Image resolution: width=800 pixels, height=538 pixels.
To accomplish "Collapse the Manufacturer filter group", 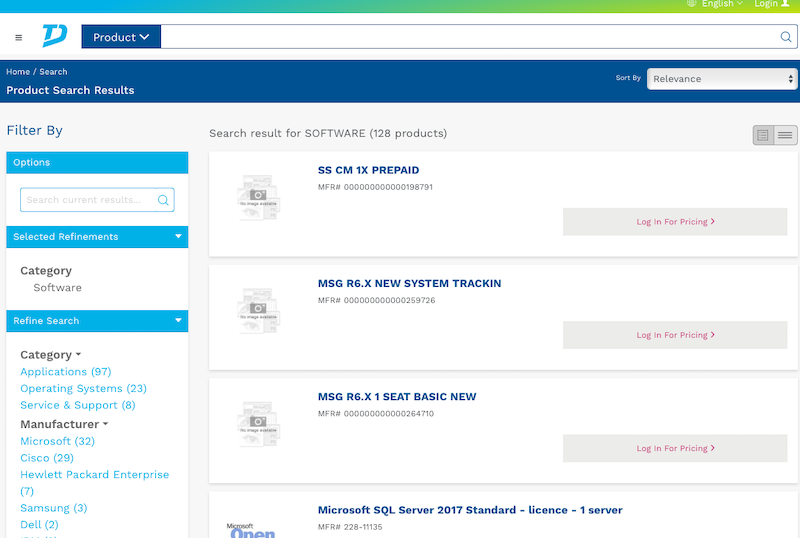I will [x=105, y=424].
